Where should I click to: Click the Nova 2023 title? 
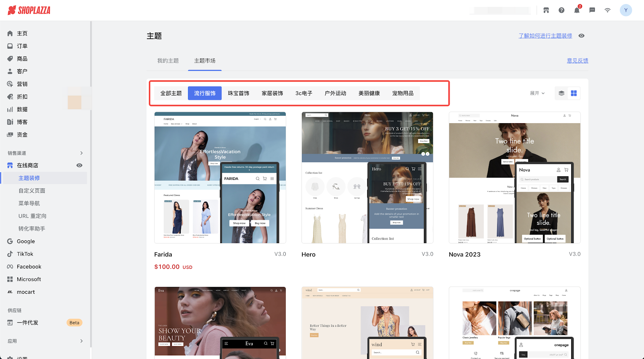pos(464,254)
